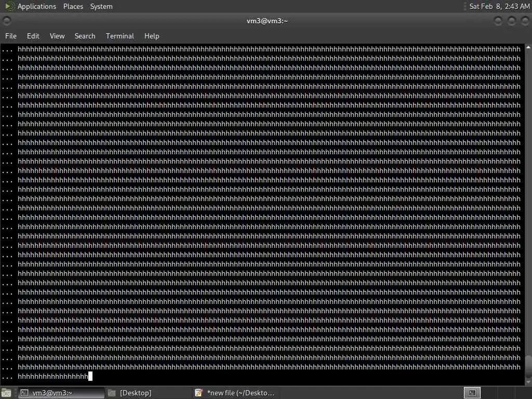532x399 pixels.
Task: Click the folder icon of Desktop taskbar entry
Action: [x=112, y=393]
